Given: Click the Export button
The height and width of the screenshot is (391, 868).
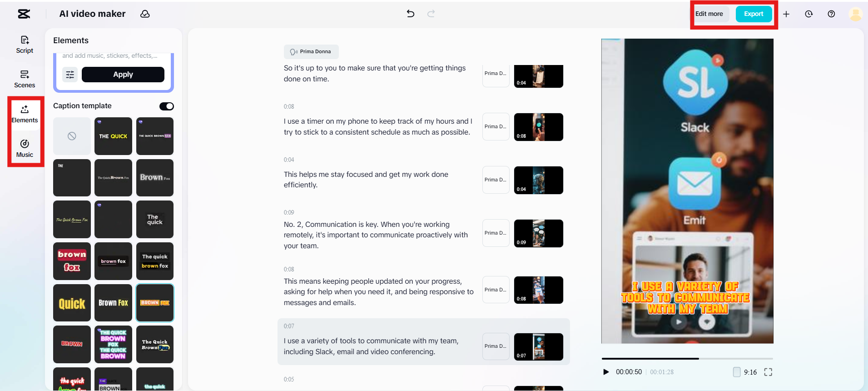Looking at the screenshot, I should [754, 14].
